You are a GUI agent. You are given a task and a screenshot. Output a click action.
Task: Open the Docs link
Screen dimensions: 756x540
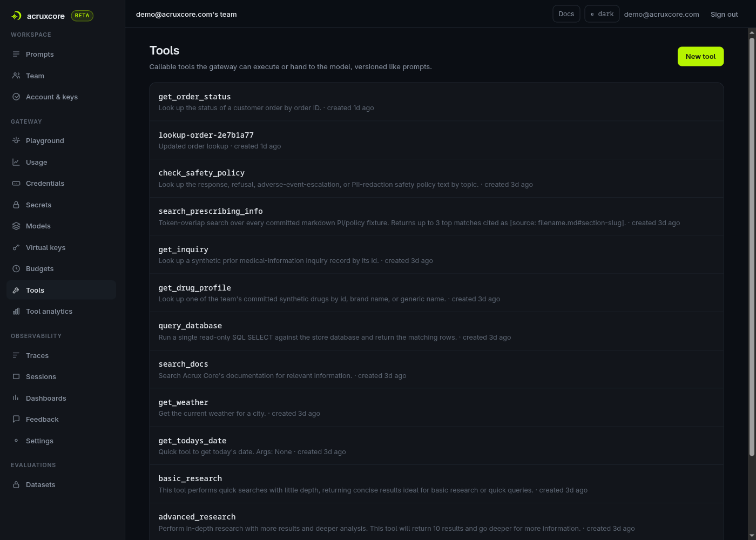pos(566,14)
